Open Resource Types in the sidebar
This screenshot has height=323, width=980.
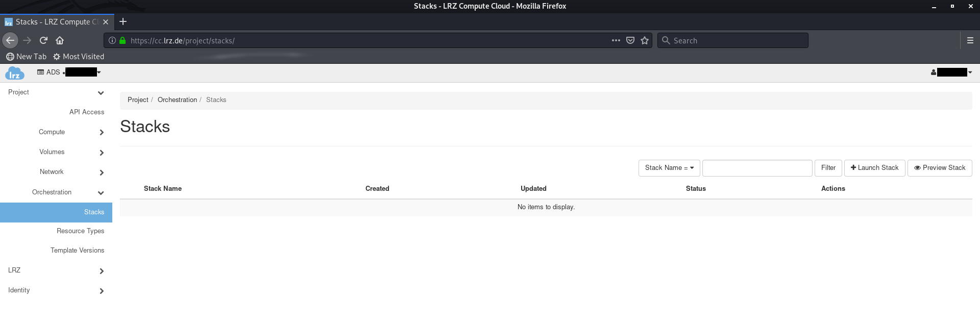tap(80, 231)
